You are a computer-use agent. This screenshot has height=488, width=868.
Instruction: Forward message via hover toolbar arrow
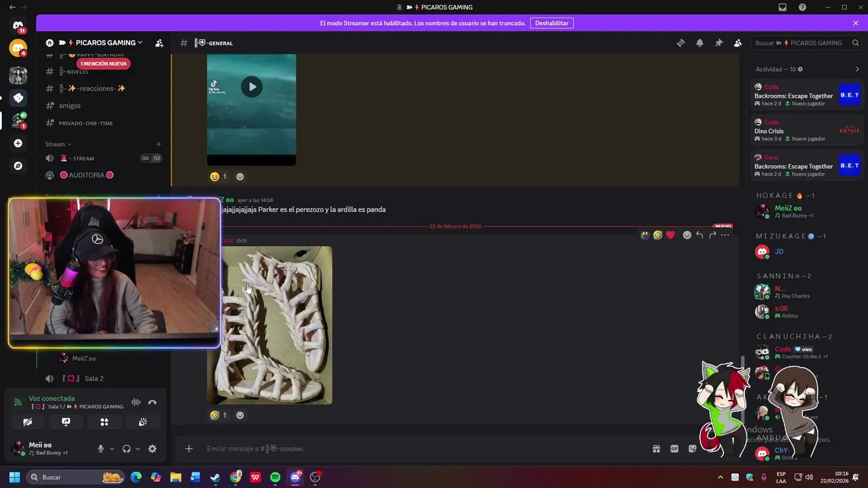tap(712, 235)
